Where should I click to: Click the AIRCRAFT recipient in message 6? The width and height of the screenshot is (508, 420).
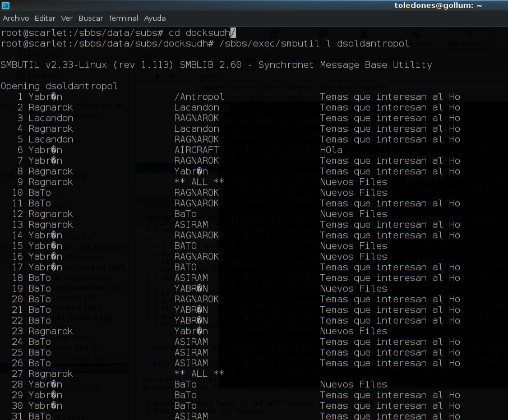coord(196,150)
